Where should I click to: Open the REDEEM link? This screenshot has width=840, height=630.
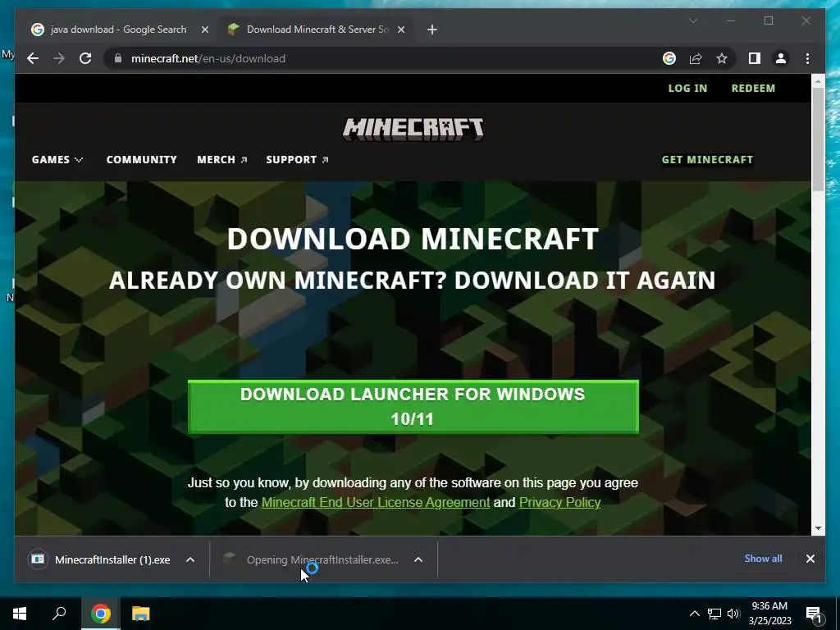click(x=753, y=89)
